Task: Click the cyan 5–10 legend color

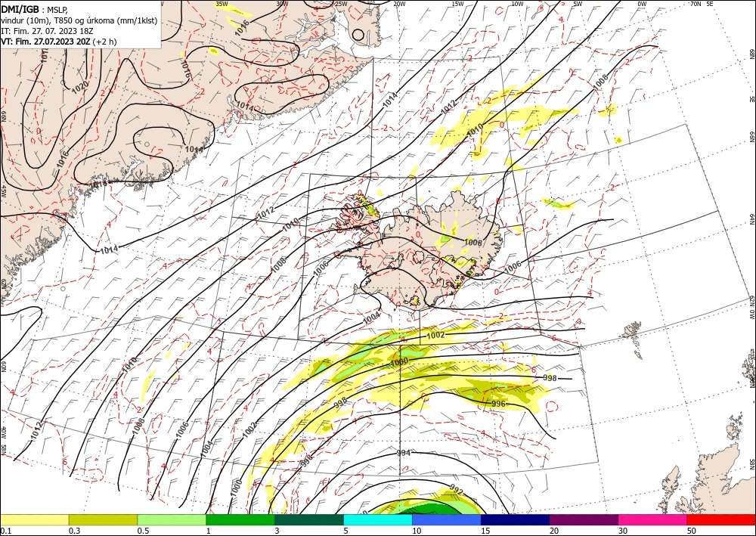Action: coord(378,519)
